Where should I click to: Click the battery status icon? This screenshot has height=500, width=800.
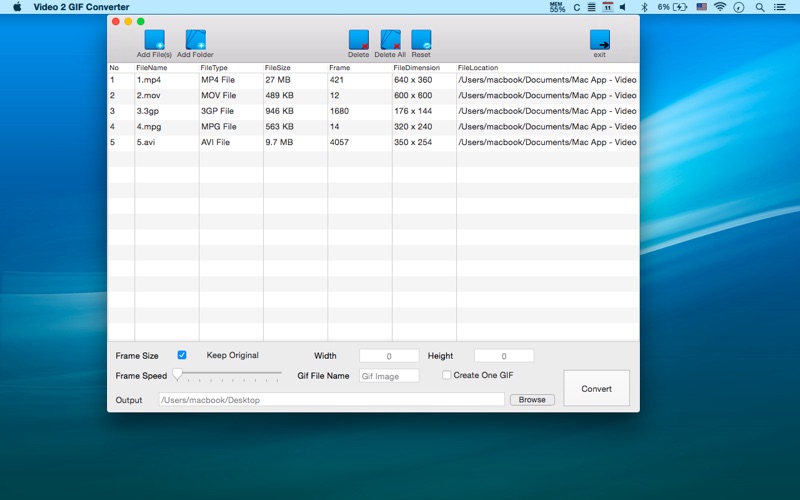point(680,7)
